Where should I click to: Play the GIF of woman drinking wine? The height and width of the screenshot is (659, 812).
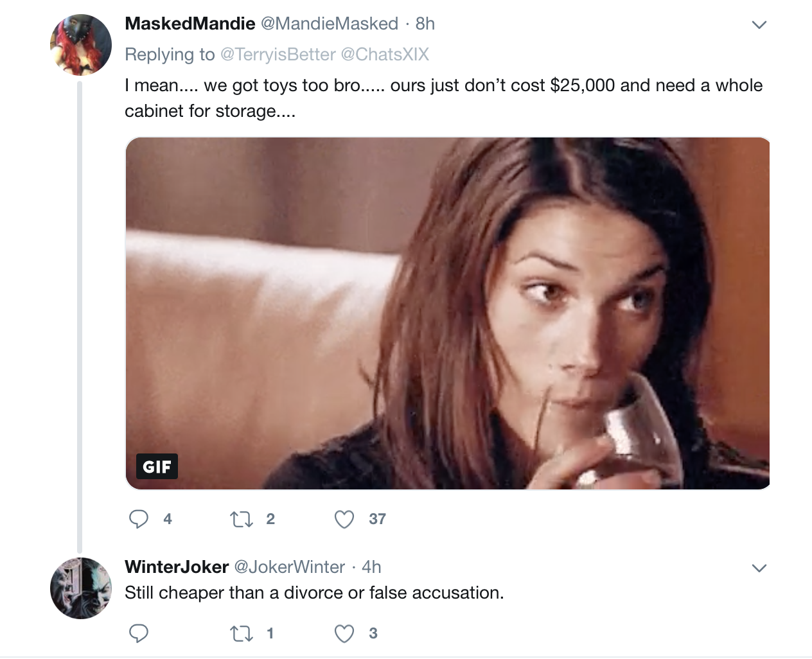pos(448,313)
